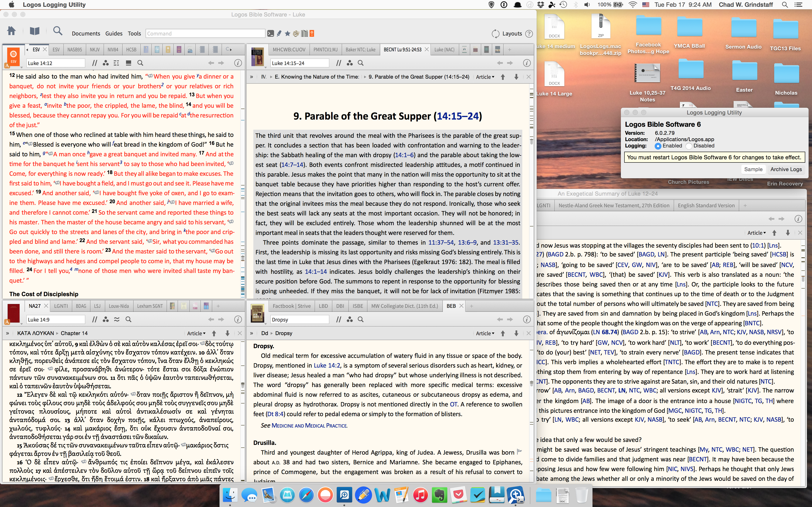This screenshot has width=812, height=507.
Task: Toggle reading view icon in ESV panel
Action: click(x=128, y=63)
